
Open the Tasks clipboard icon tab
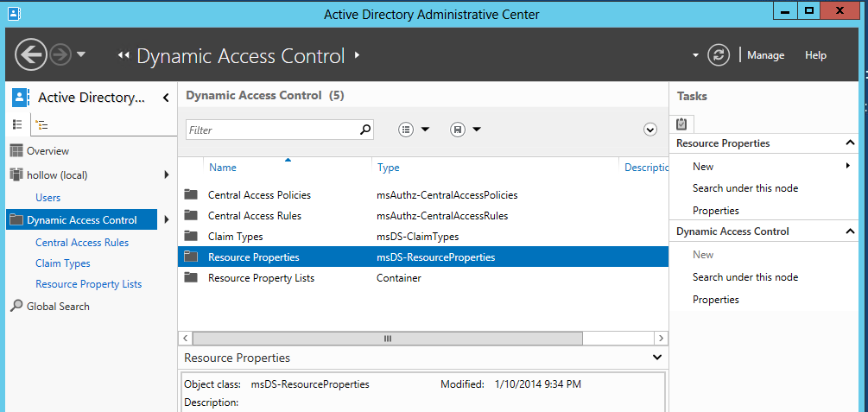[681, 124]
